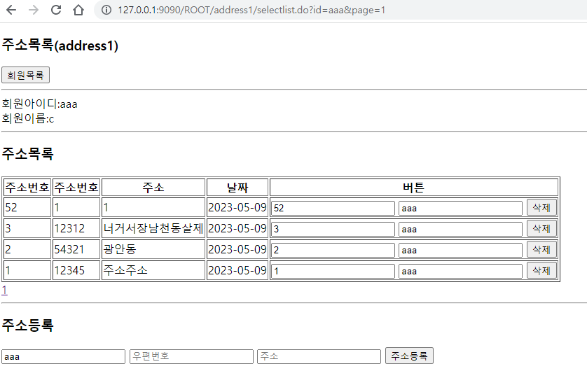
Task: Submit the form with 주소등록 button
Action: pos(409,356)
